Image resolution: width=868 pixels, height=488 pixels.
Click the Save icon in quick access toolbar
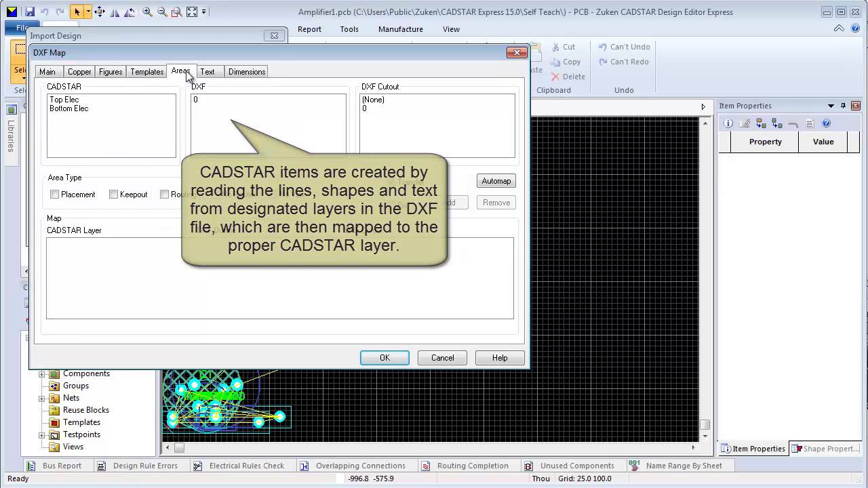tap(29, 12)
